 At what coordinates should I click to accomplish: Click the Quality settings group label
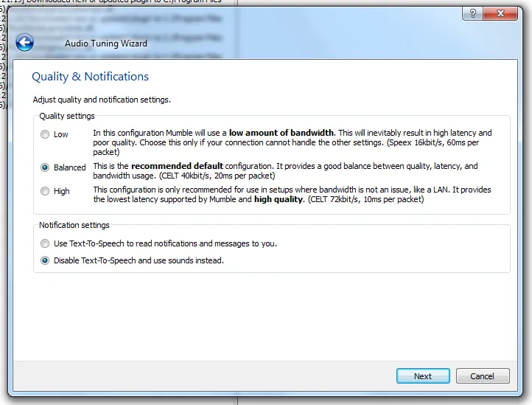(x=67, y=116)
